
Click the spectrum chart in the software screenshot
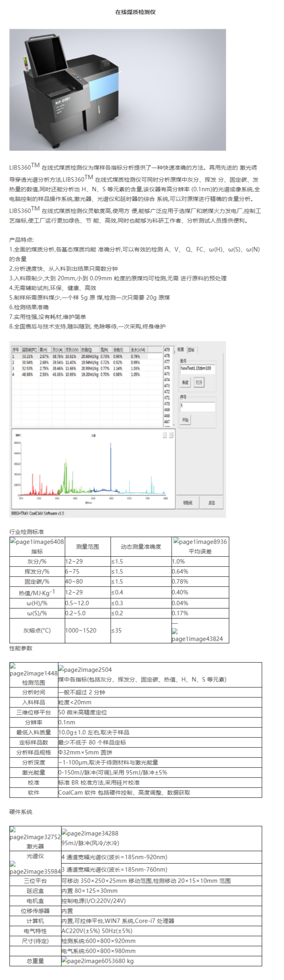click(x=93, y=469)
